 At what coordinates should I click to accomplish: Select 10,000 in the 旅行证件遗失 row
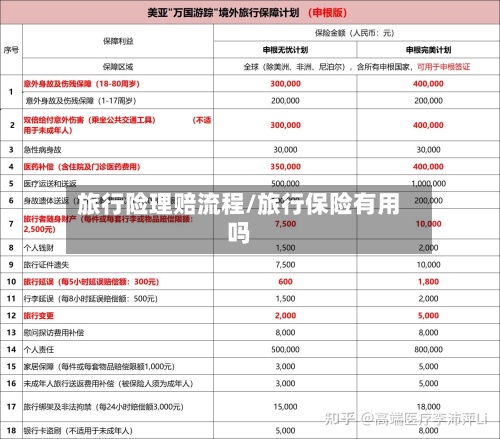[428, 265]
